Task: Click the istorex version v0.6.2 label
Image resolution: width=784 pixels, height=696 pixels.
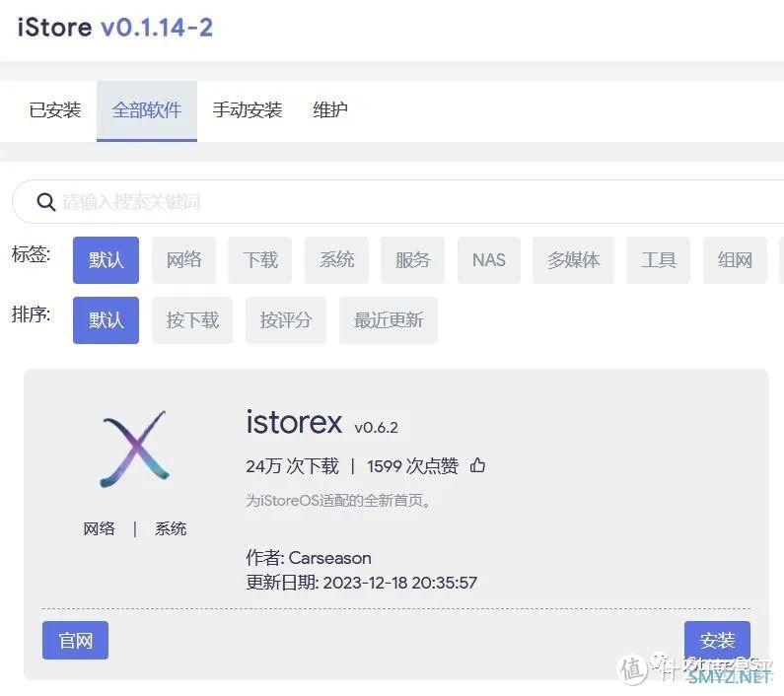Action: 376,428
